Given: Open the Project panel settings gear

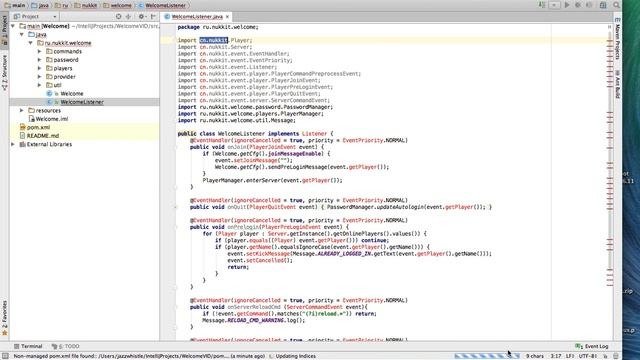Looking at the screenshot, I should pos(141,16).
